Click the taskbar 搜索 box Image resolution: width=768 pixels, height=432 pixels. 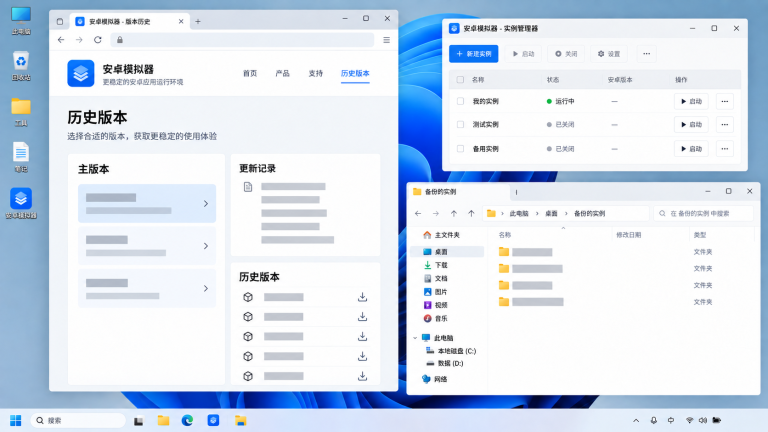78,420
